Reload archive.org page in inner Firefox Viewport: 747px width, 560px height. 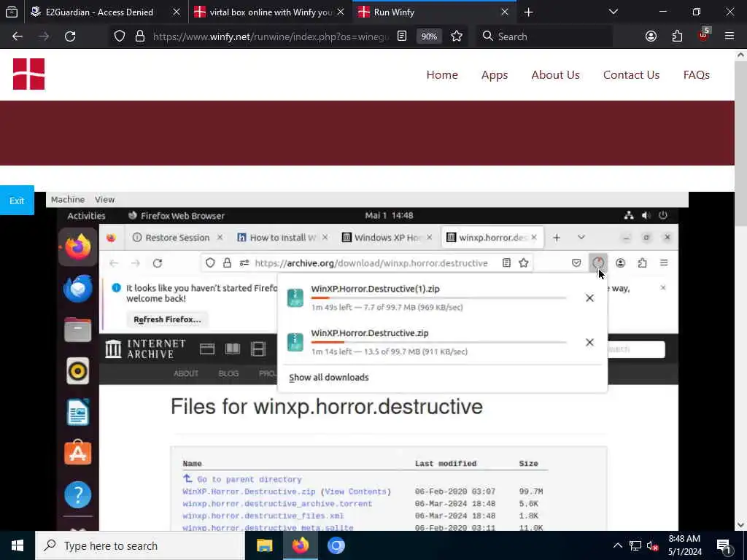click(x=158, y=262)
